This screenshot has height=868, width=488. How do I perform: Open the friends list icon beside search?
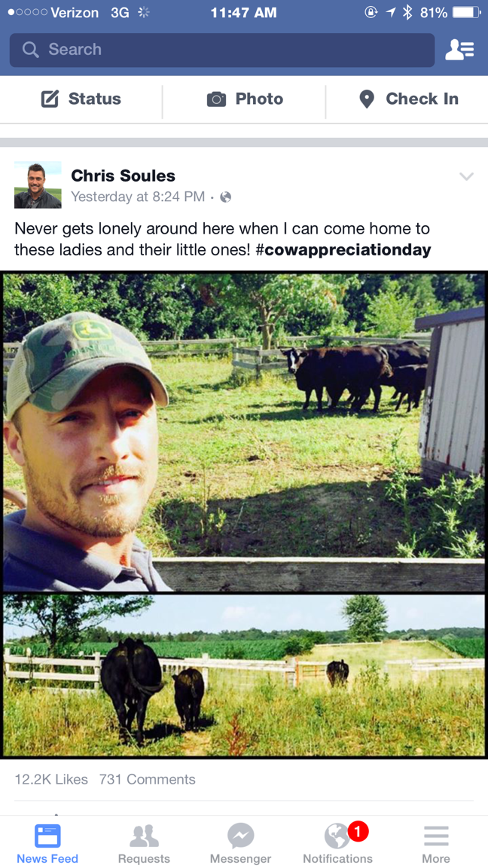459,50
